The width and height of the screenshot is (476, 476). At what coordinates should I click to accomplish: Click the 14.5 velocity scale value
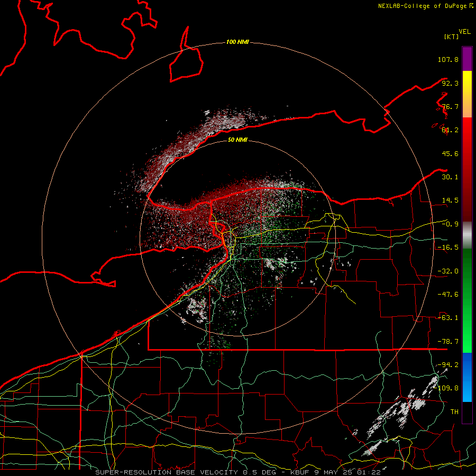[x=450, y=200]
